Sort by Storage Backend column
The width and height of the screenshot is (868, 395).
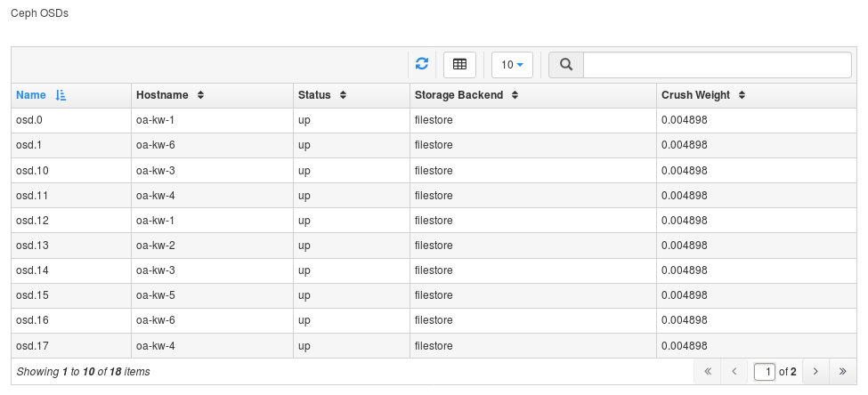pyautogui.click(x=465, y=95)
